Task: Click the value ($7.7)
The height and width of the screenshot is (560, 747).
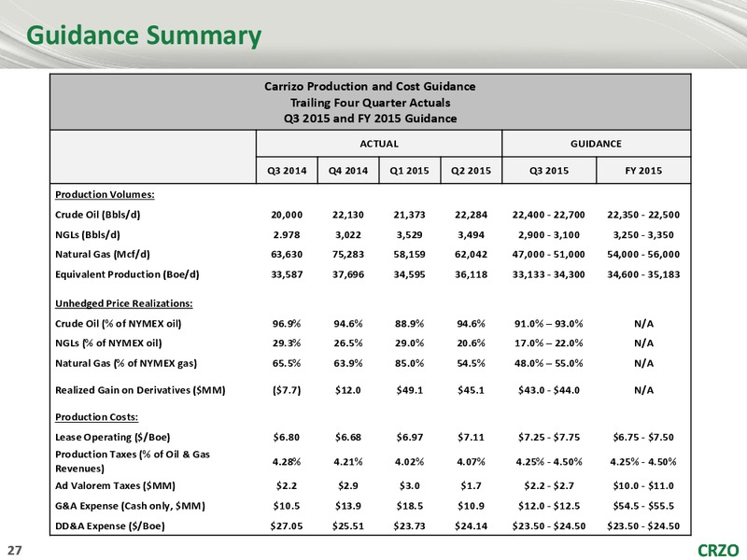Action: (287, 390)
